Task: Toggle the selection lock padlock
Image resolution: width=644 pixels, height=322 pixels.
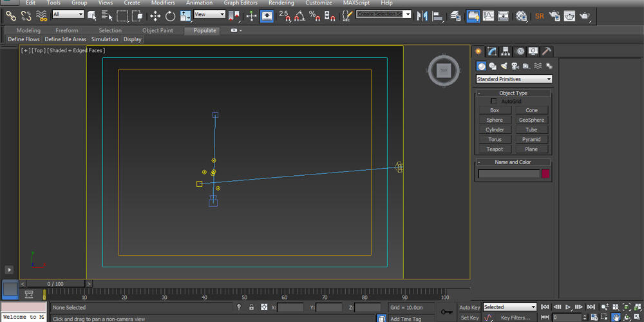Action: pyautogui.click(x=251, y=307)
